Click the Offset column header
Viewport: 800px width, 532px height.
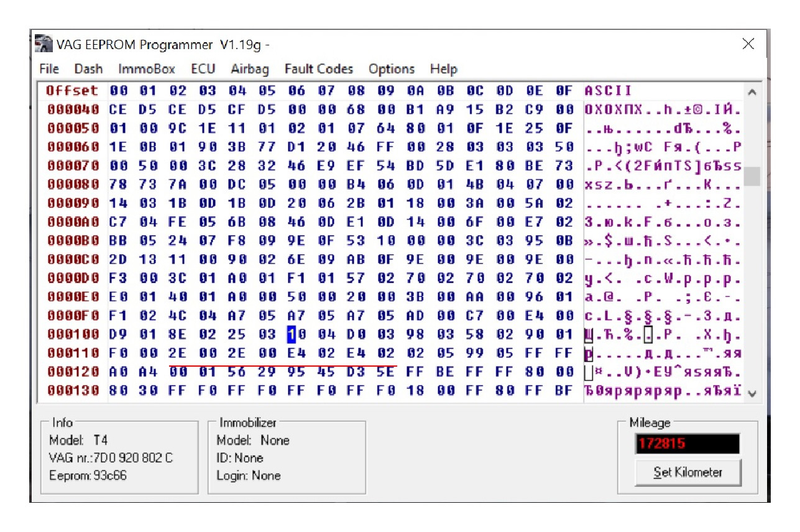[x=72, y=91]
